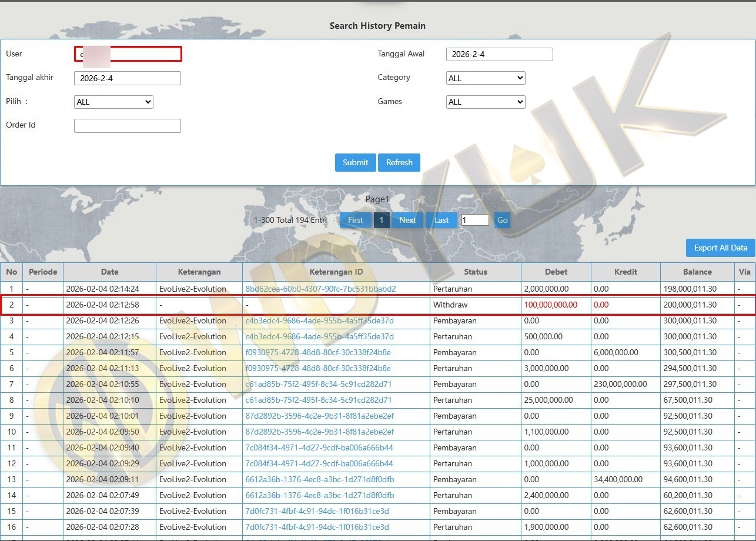Open the Category dropdown
Viewport: 756px width, 541px height.
pos(486,78)
